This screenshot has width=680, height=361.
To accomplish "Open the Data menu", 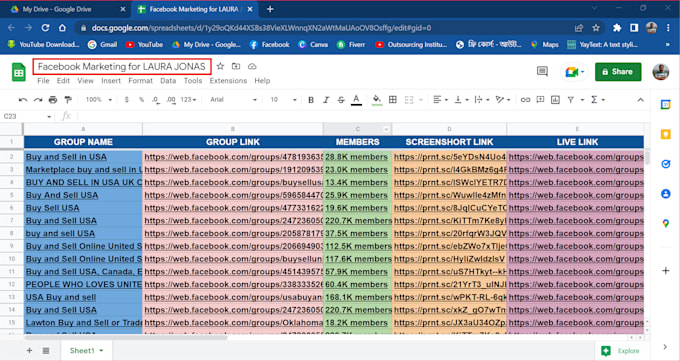I will coord(168,81).
